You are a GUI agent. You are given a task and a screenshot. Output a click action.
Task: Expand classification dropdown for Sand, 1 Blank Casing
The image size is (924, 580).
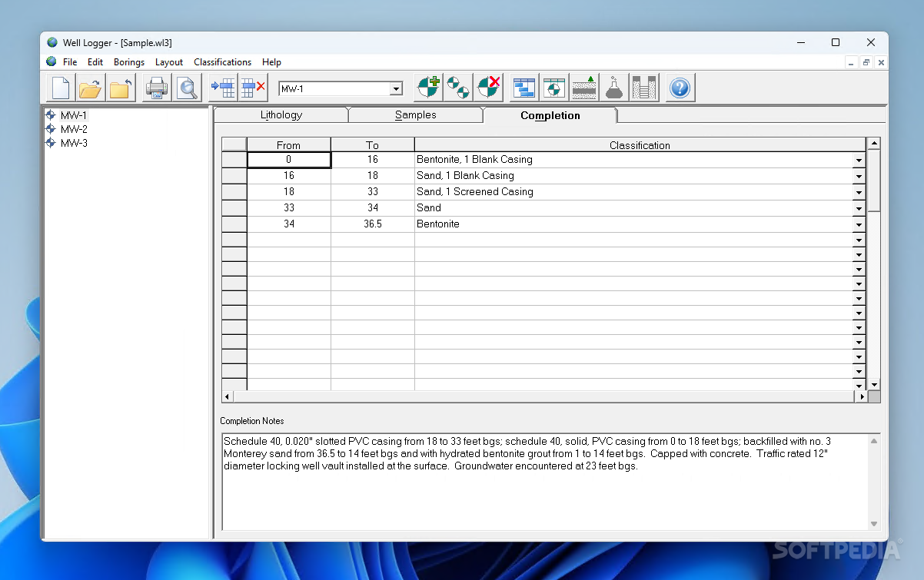859,176
